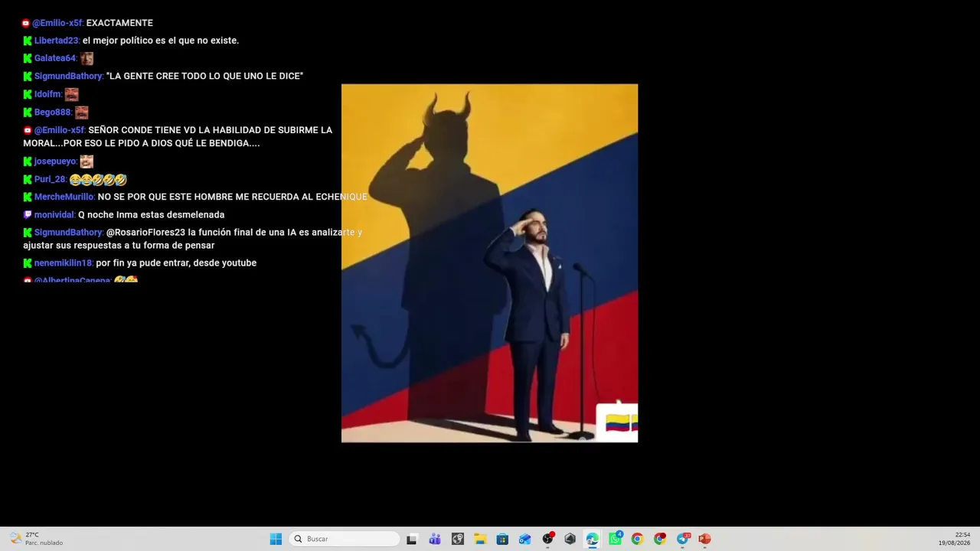Open the Galatea64 username in chat
The image size is (980, 551).
(x=55, y=58)
